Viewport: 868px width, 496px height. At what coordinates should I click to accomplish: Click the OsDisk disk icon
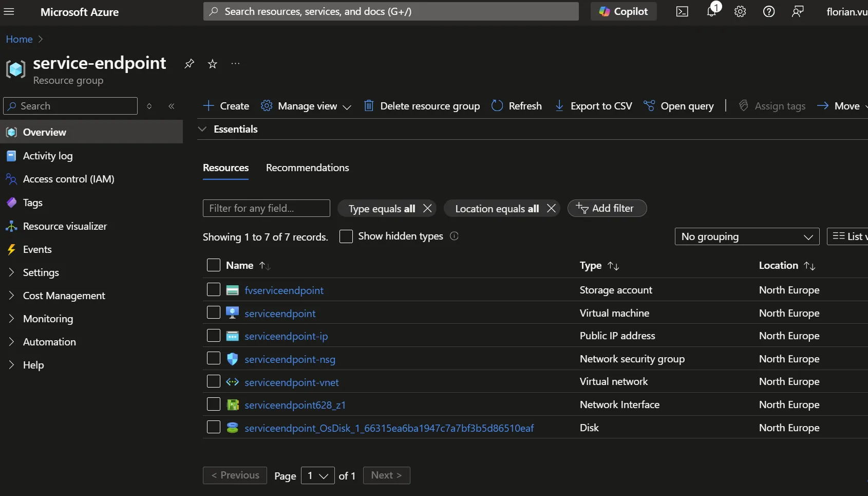click(232, 428)
